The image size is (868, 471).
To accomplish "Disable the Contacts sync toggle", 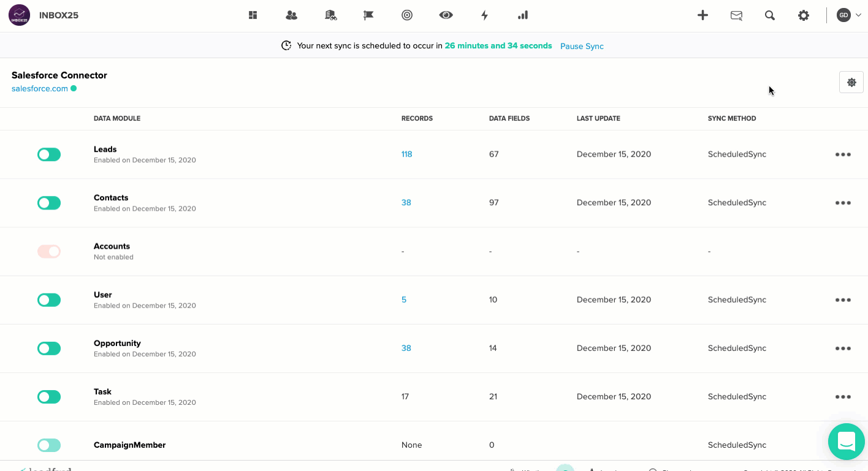I will (x=49, y=203).
